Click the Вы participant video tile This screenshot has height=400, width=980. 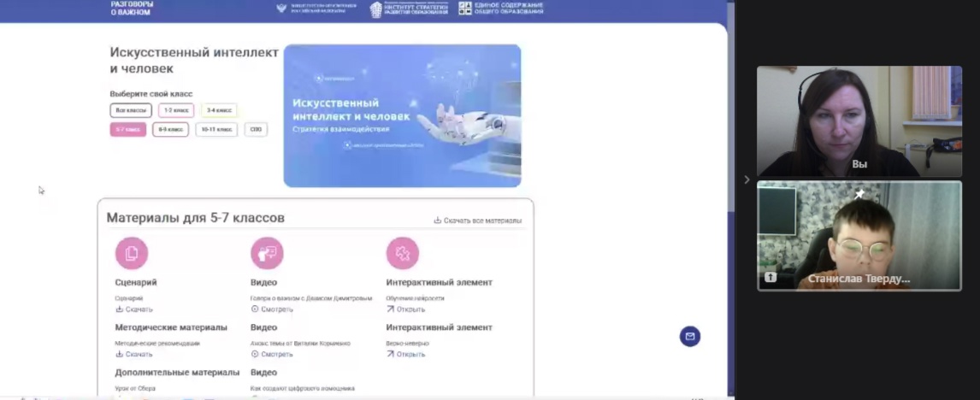tap(859, 121)
